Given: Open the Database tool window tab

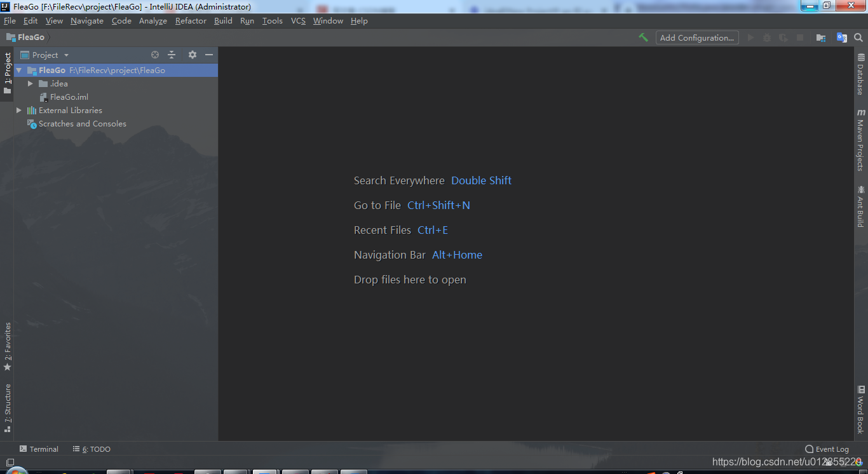Looking at the screenshot, I should (x=861, y=74).
